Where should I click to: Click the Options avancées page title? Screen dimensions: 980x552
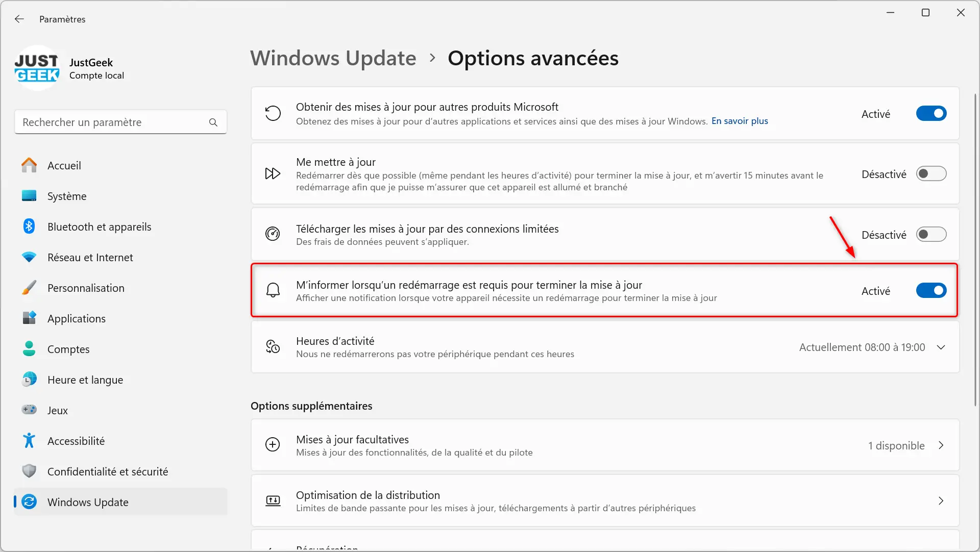coord(533,58)
